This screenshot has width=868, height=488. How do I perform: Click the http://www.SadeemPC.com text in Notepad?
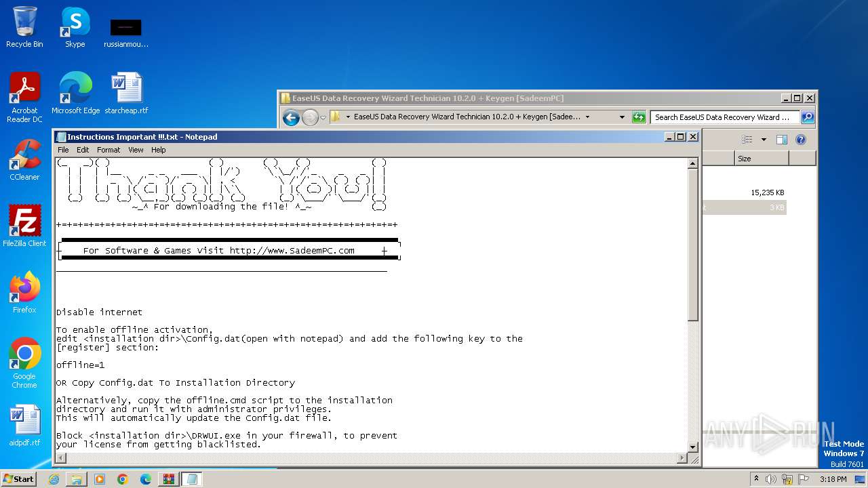292,251
